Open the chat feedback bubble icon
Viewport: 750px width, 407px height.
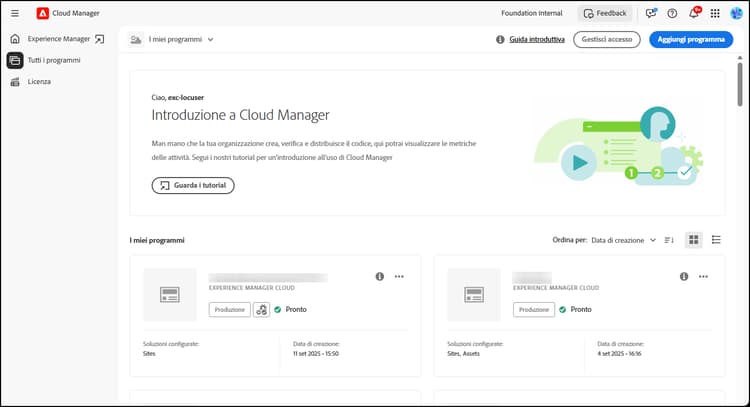tap(651, 13)
